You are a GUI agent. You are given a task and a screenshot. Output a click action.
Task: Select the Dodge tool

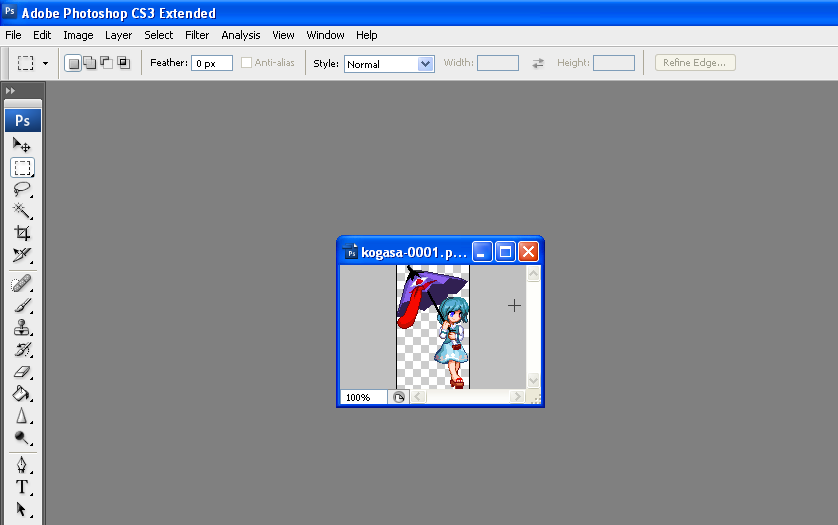(x=22, y=437)
